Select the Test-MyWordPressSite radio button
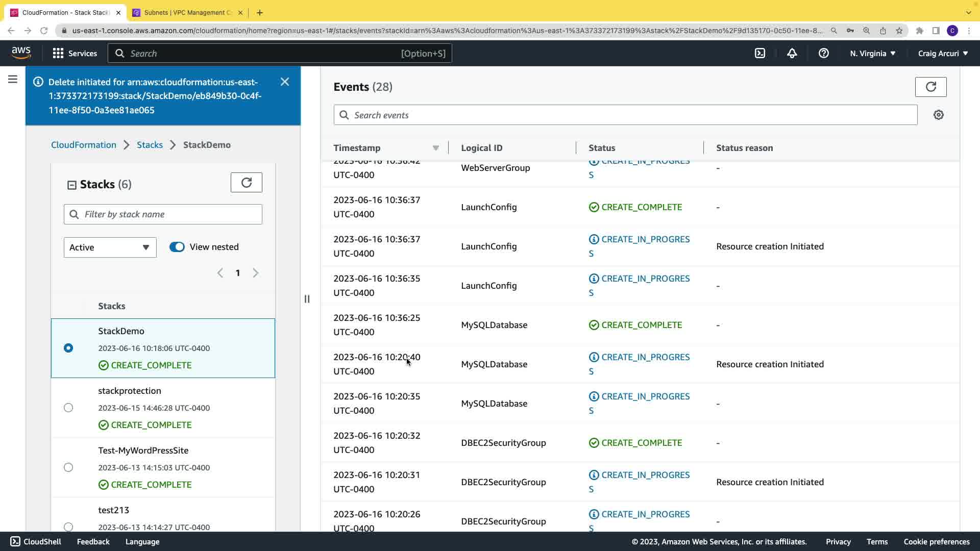 [x=68, y=467]
